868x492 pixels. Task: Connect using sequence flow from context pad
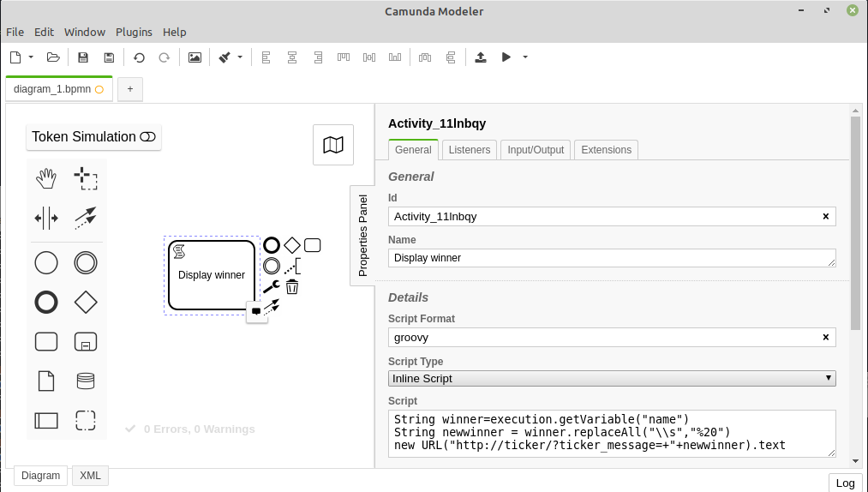point(272,307)
